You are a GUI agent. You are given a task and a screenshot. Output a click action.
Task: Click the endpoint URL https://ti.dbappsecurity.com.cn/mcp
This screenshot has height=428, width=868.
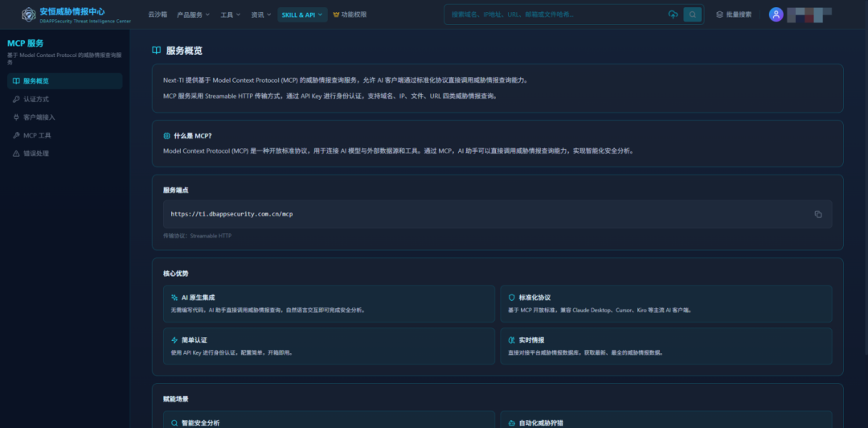tap(231, 214)
